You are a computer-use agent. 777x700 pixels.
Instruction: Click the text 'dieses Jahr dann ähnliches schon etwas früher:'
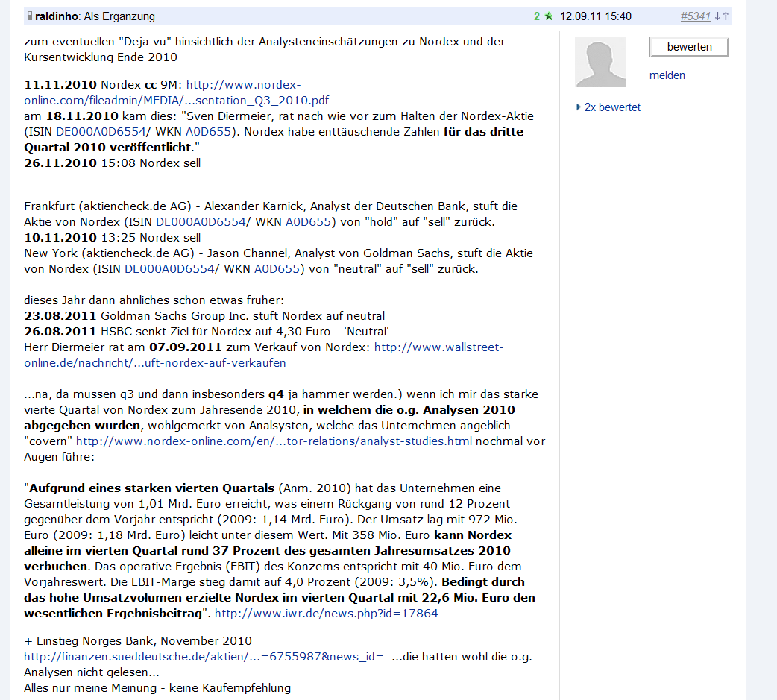154,300
